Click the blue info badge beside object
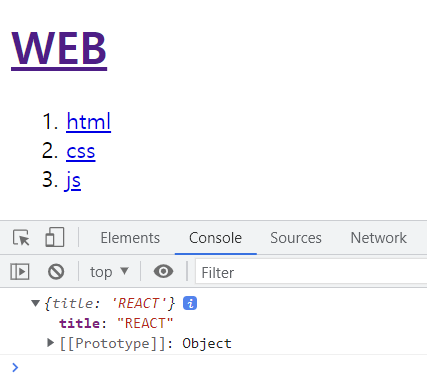The height and width of the screenshot is (391, 427). click(x=190, y=303)
